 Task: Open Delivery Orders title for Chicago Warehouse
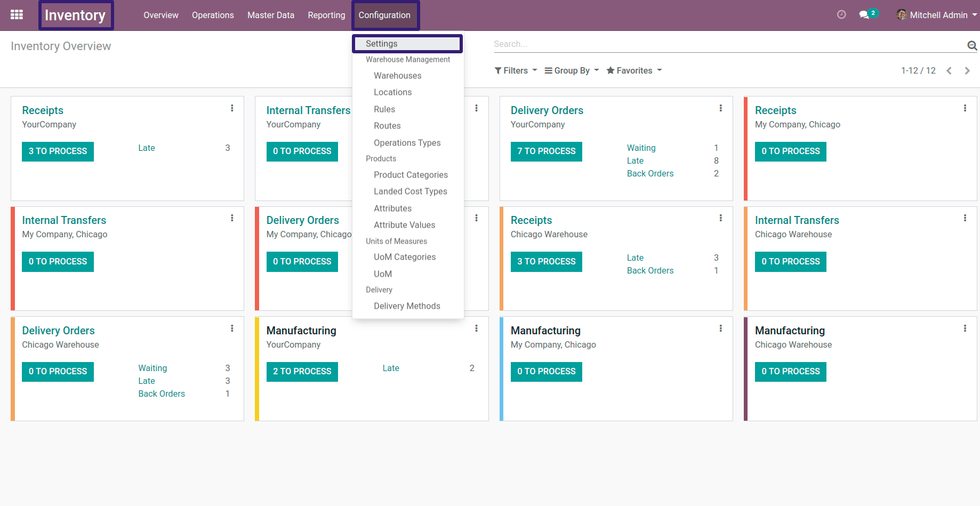tap(58, 331)
